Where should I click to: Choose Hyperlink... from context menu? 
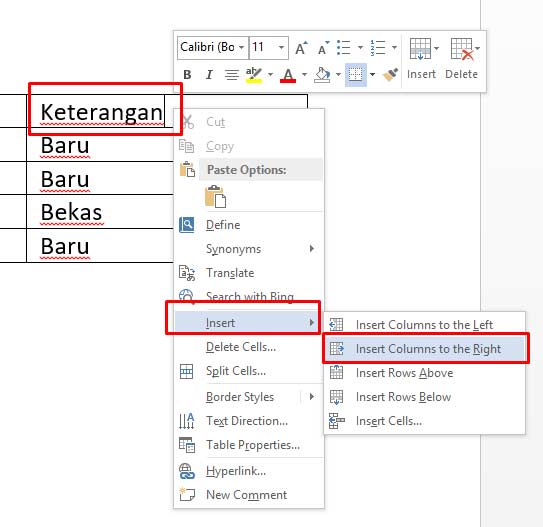click(249, 471)
